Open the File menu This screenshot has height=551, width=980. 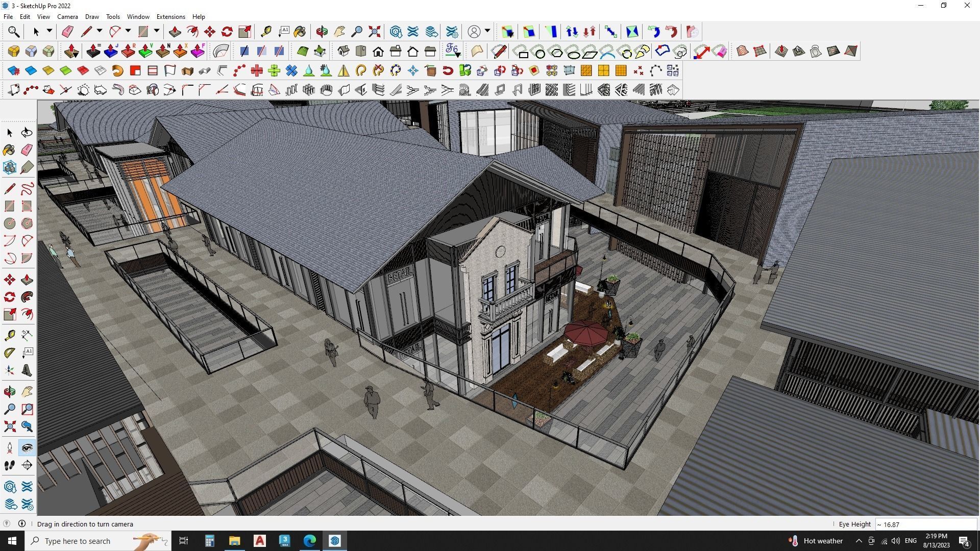coord(8,17)
